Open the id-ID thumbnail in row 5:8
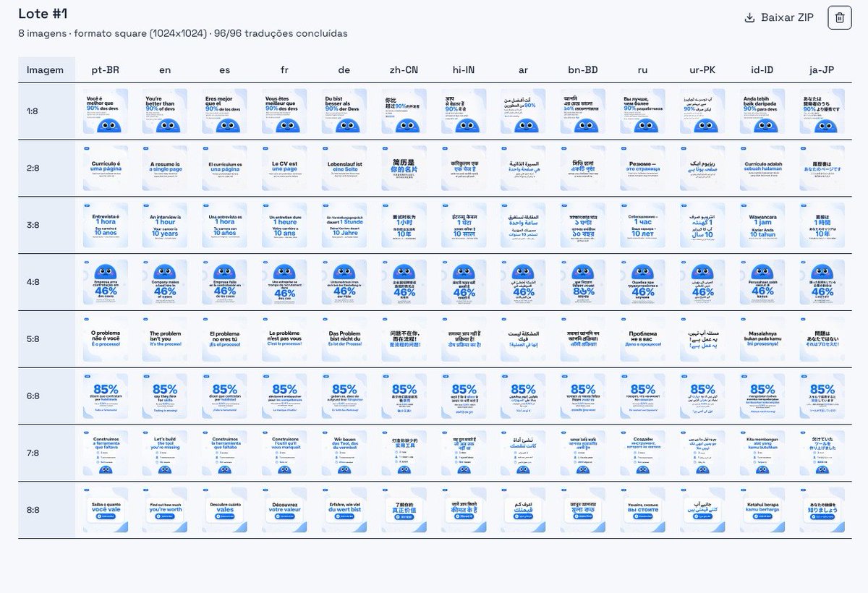The image size is (868, 593). (x=762, y=339)
